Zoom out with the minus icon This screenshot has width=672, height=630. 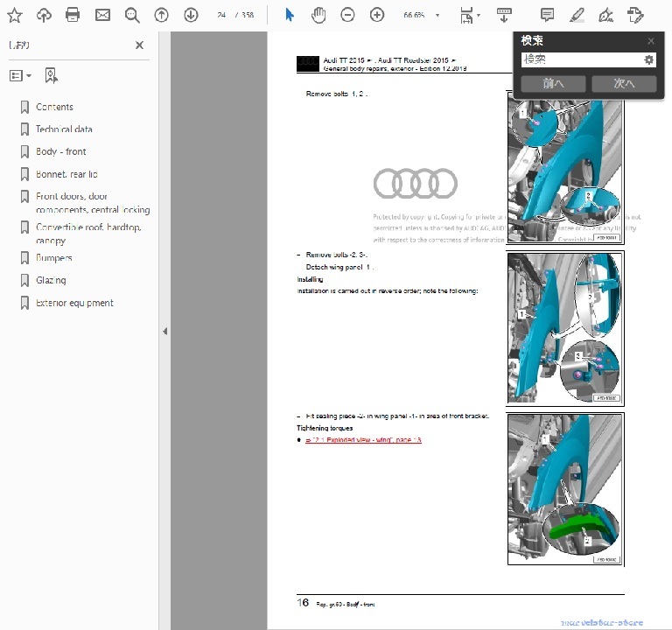click(x=347, y=16)
